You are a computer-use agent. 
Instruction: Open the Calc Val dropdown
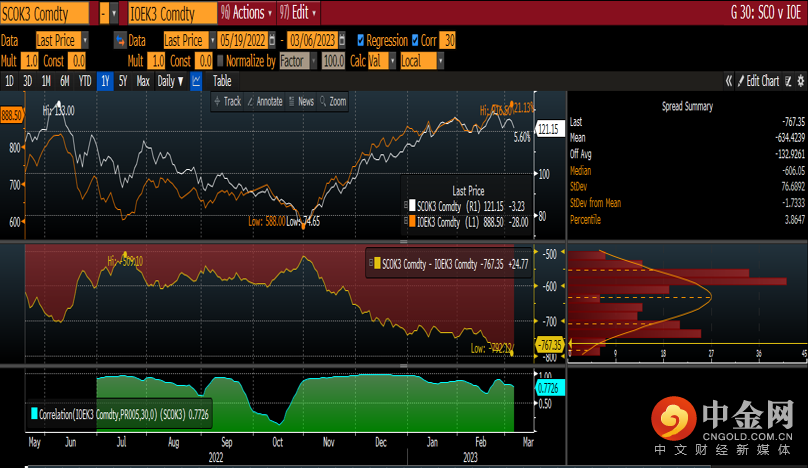(x=378, y=61)
